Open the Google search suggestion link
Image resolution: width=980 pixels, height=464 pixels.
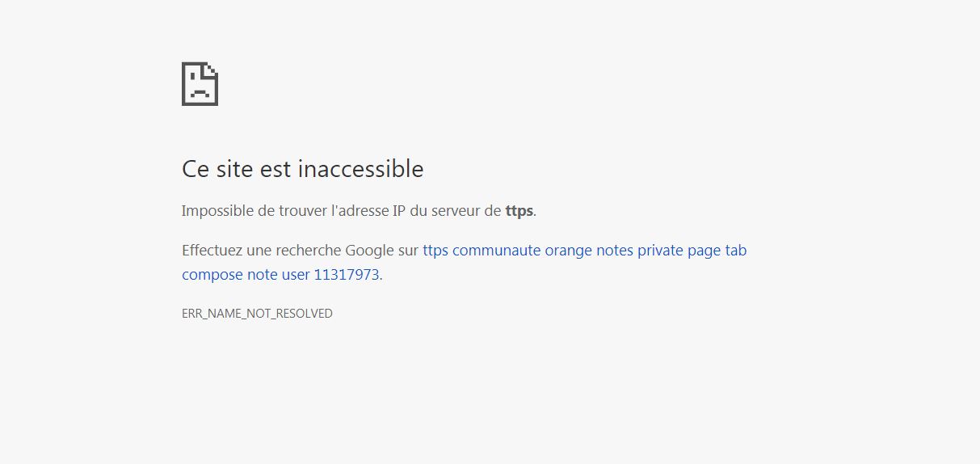point(584,251)
